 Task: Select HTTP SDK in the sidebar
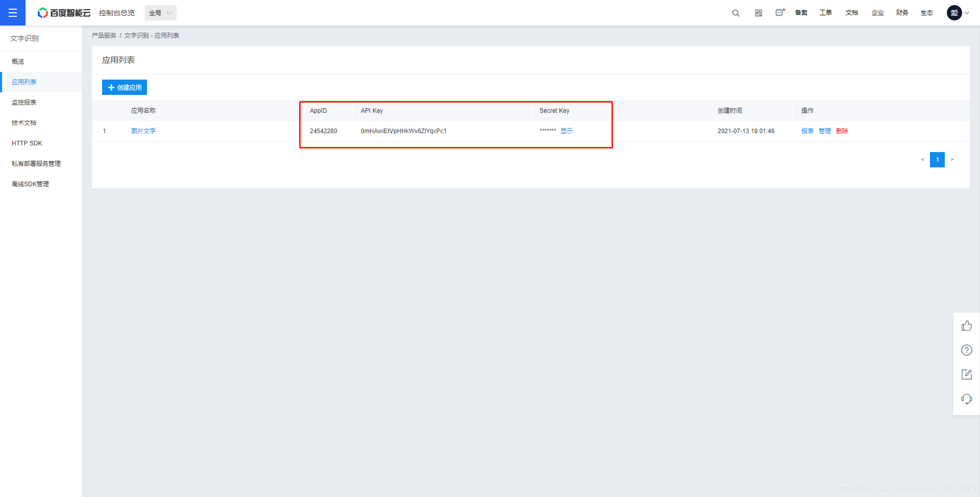point(41,143)
